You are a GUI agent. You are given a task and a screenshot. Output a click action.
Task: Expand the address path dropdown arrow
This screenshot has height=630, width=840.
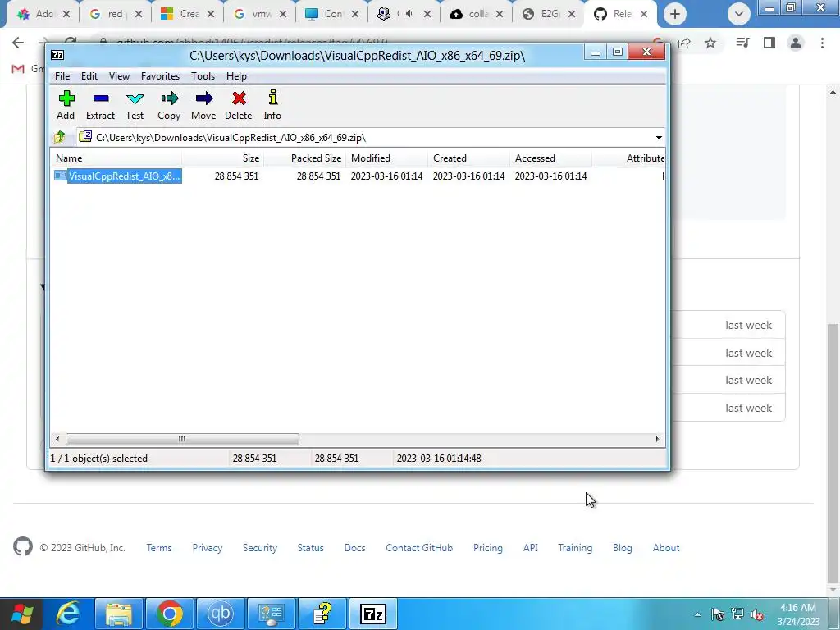[659, 138]
